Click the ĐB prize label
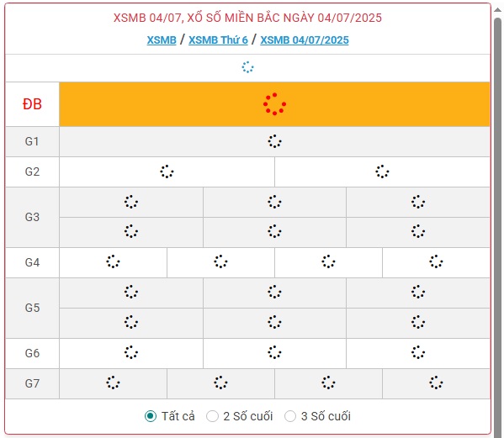The height and width of the screenshot is (438, 504). [32, 104]
